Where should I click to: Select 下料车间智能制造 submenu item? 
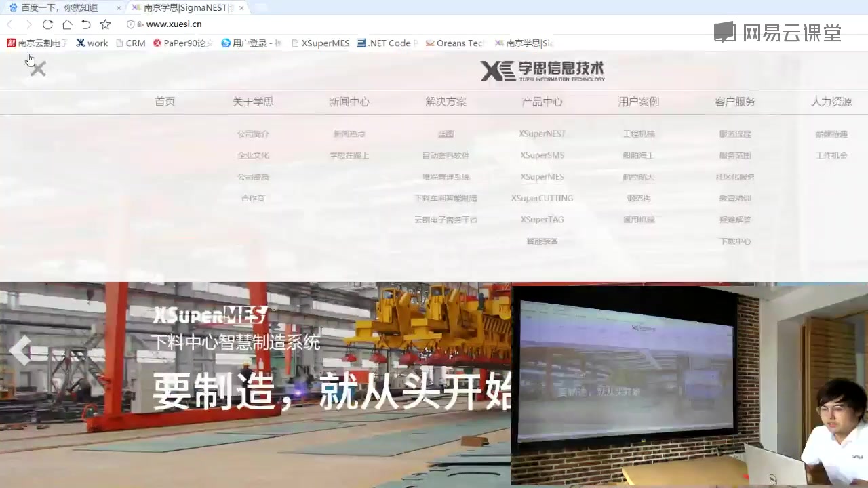pyautogui.click(x=446, y=199)
